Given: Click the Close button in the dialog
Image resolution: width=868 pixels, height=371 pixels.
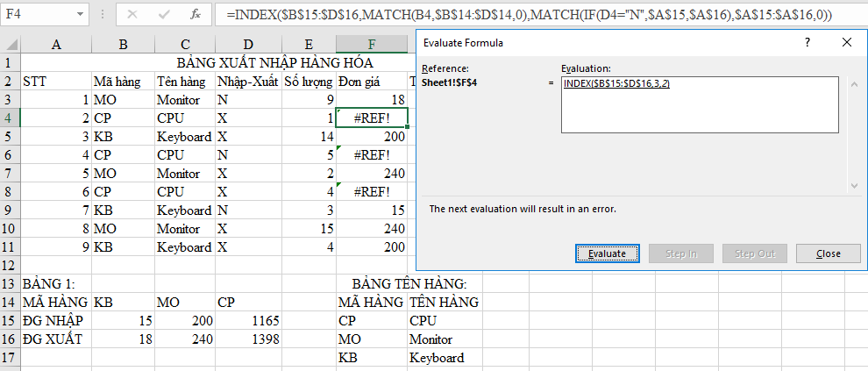Looking at the screenshot, I should tap(829, 253).
